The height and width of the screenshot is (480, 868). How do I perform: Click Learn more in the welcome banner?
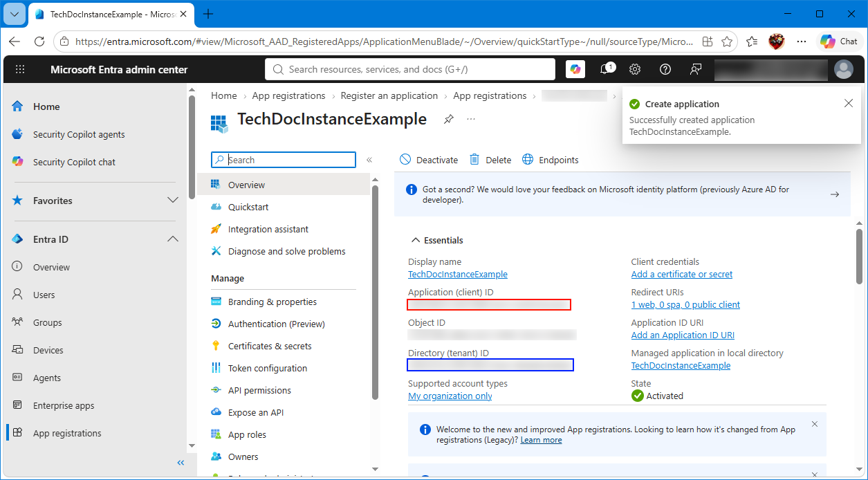click(x=541, y=440)
